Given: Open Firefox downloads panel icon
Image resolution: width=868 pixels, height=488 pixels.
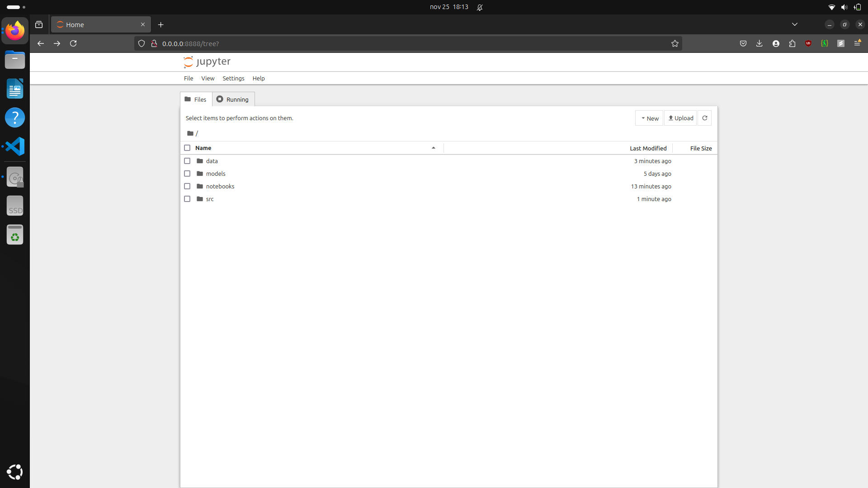Looking at the screenshot, I should [759, 43].
